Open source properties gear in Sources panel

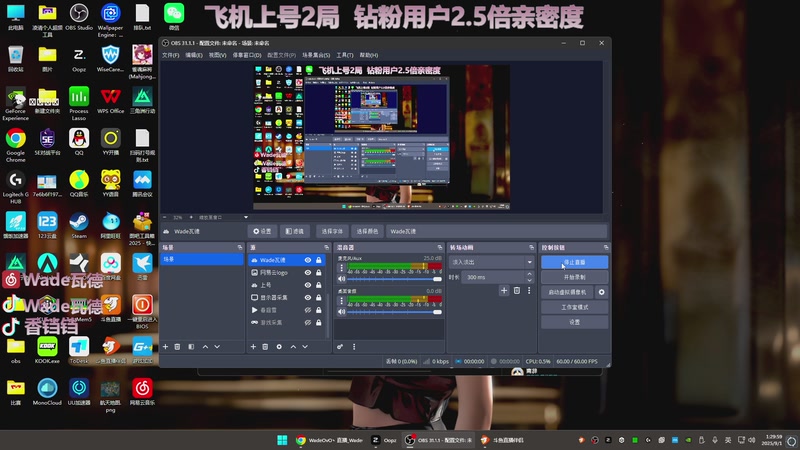click(279, 347)
